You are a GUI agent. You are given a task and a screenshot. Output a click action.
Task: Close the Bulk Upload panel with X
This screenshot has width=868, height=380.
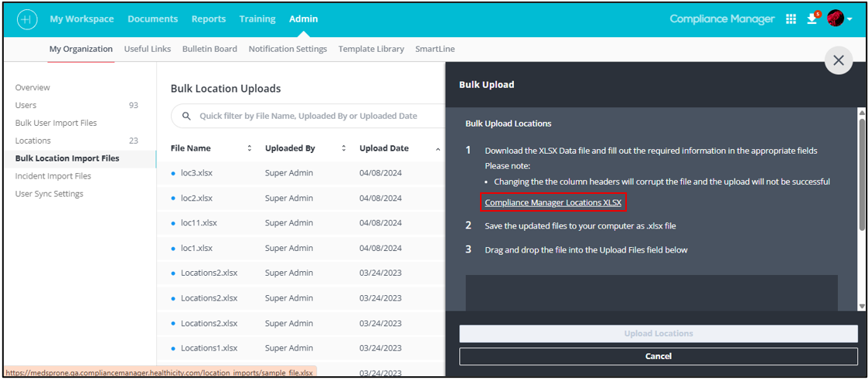pyautogui.click(x=839, y=60)
